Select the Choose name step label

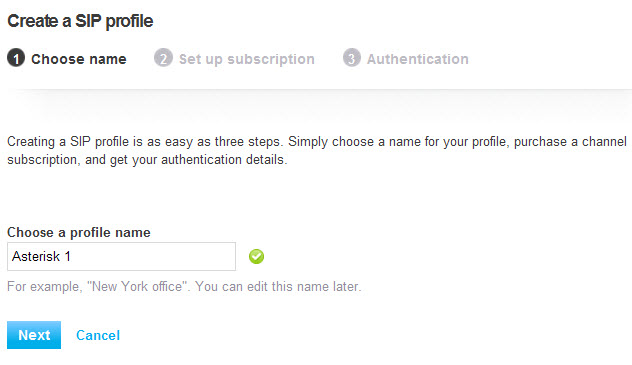79,59
